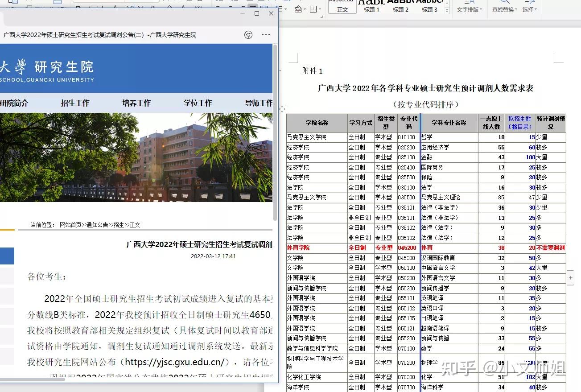Click the timestamp 2022-03-12 17:41
Viewport: 581px width, 392px height.
pyautogui.click(x=213, y=256)
